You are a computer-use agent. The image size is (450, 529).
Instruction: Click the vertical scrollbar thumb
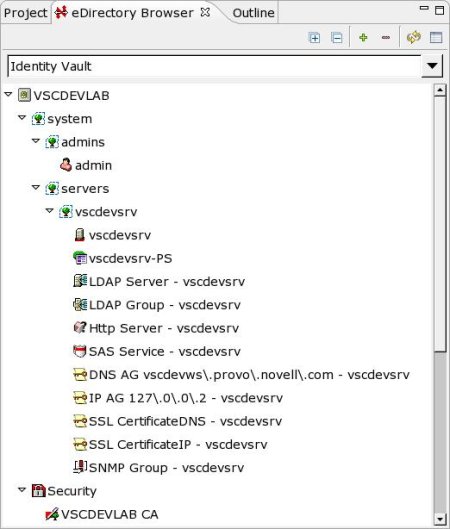[440, 224]
